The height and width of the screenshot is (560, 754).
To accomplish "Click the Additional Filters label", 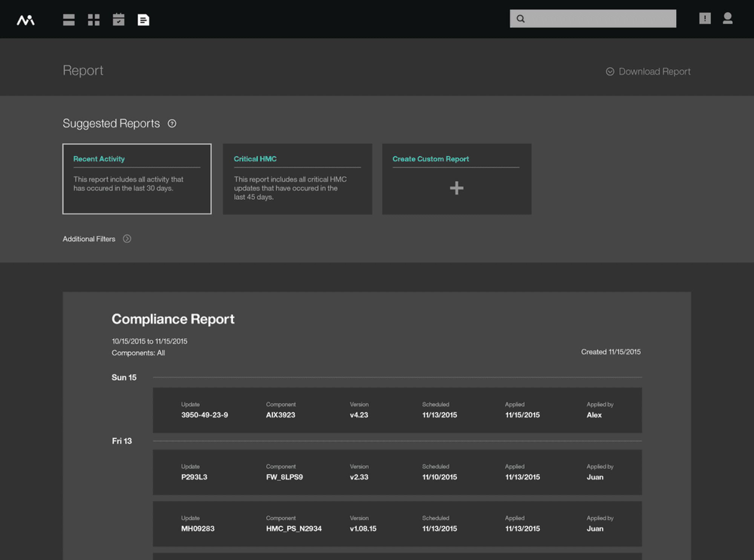I will point(89,239).
